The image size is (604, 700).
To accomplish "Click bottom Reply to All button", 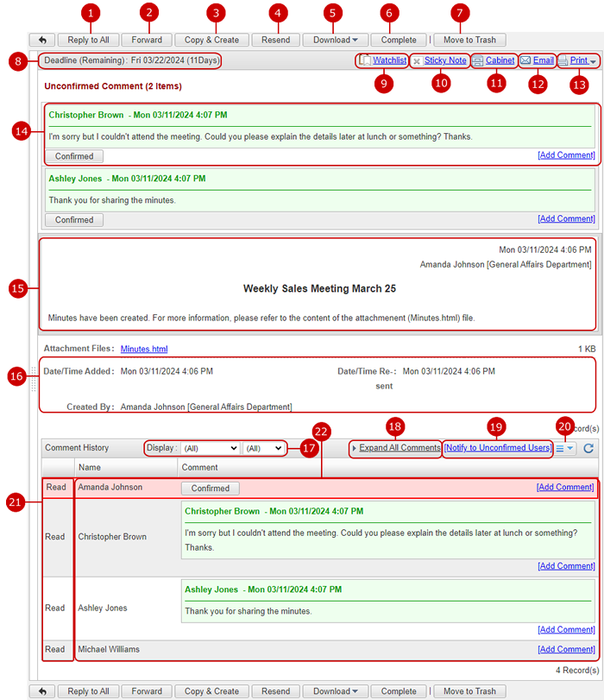I will [88, 691].
